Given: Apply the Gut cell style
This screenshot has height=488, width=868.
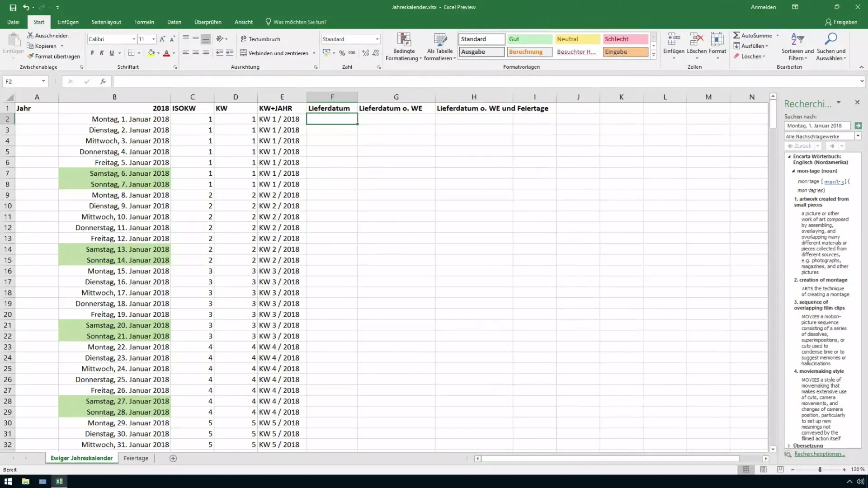Looking at the screenshot, I should tap(529, 39).
